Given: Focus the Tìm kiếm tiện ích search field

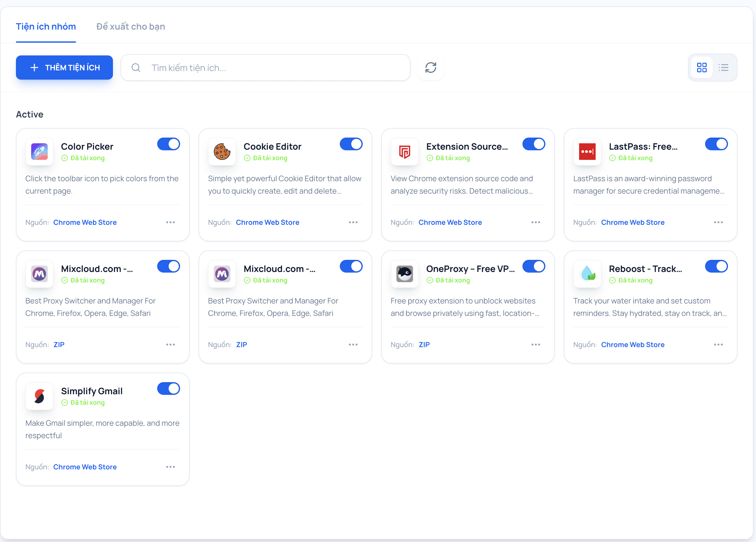Looking at the screenshot, I should [x=265, y=68].
